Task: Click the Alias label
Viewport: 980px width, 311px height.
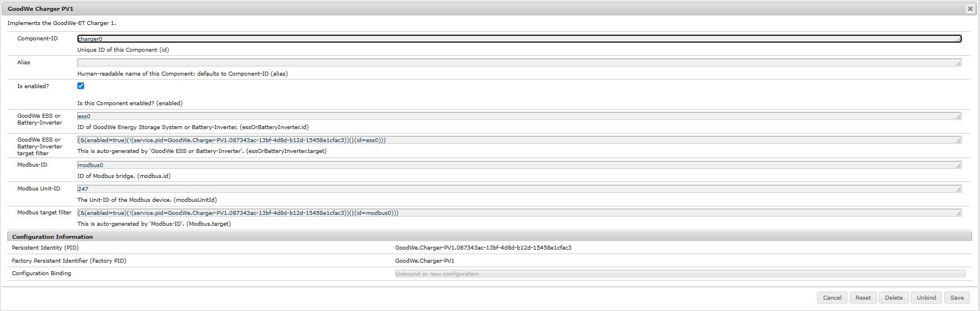Action: pos(24,63)
